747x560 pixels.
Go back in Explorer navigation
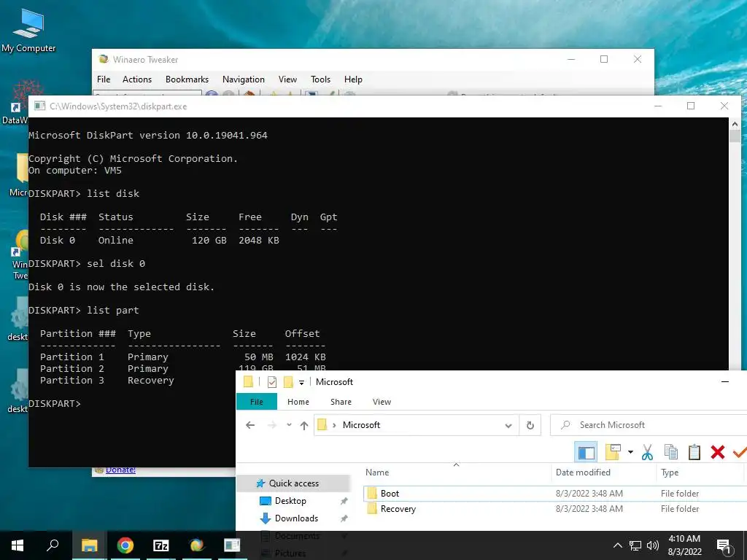click(x=250, y=425)
